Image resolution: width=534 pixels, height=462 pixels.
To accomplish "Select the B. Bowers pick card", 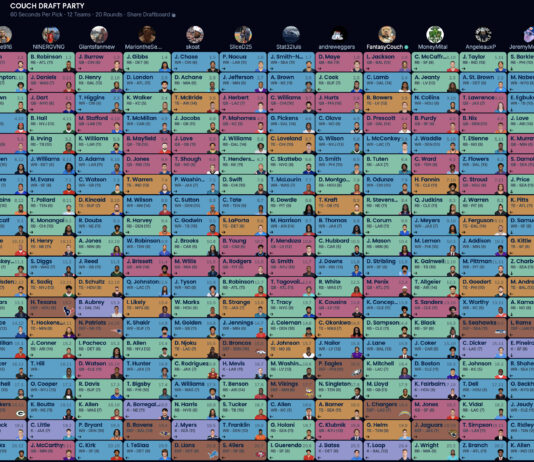I will [x=387, y=102].
